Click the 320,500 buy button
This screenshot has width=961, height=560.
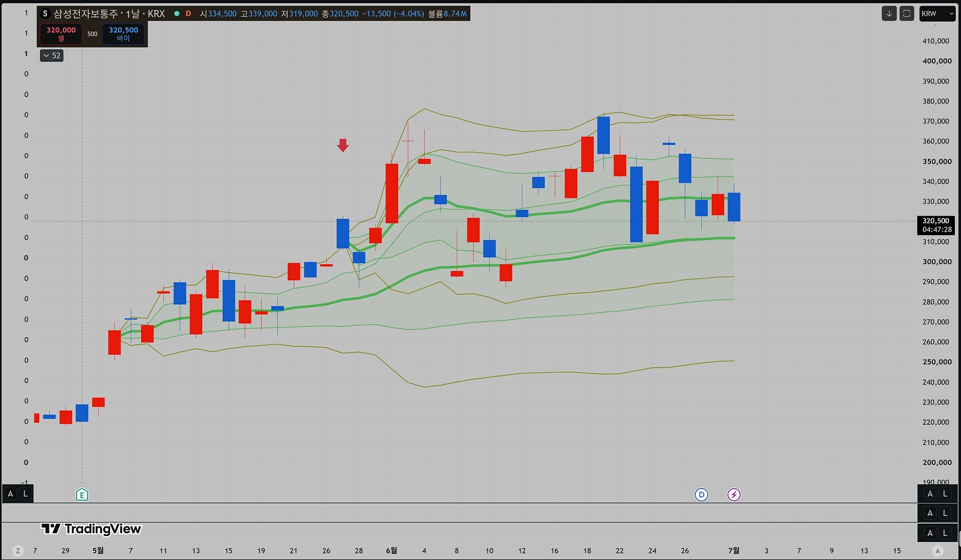tap(124, 34)
